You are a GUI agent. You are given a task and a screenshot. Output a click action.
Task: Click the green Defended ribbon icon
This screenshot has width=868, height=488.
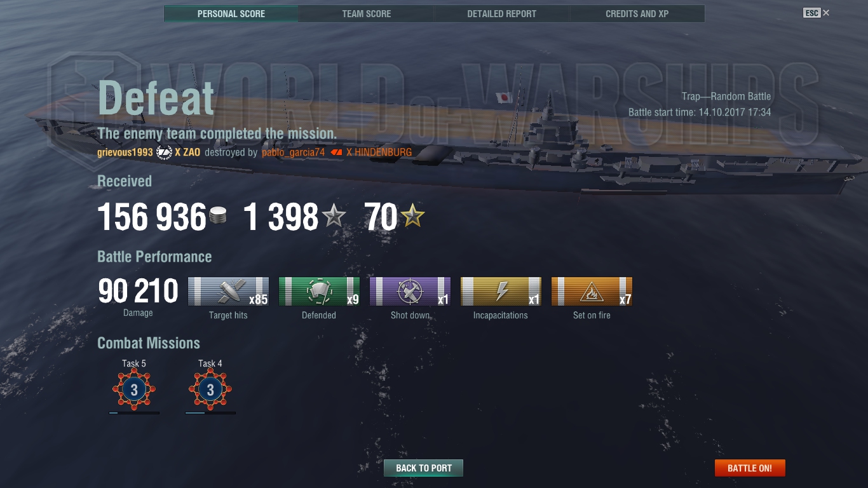pyautogui.click(x=319, y=292)
